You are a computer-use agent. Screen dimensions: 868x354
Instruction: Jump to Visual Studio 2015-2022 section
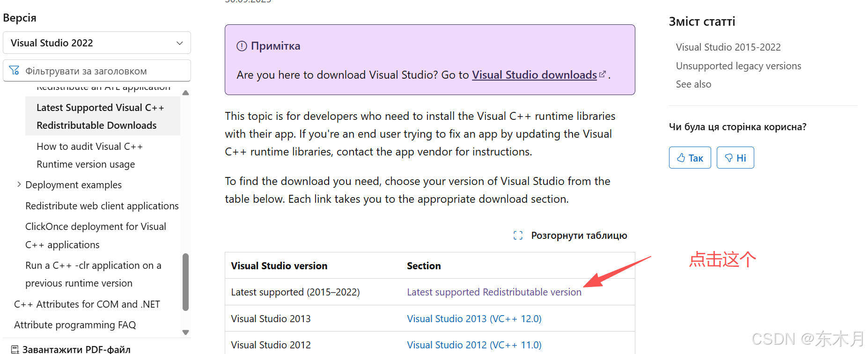728,47
